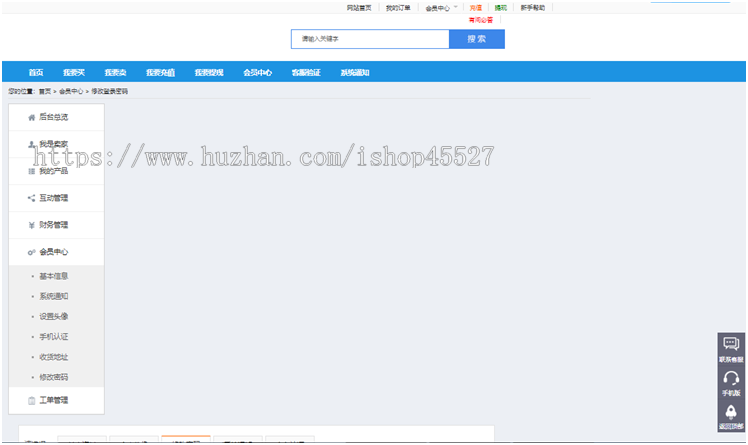Open 我的订单 in the top bar
Viewport: 748px width, 445px height.
click(398, 8)
